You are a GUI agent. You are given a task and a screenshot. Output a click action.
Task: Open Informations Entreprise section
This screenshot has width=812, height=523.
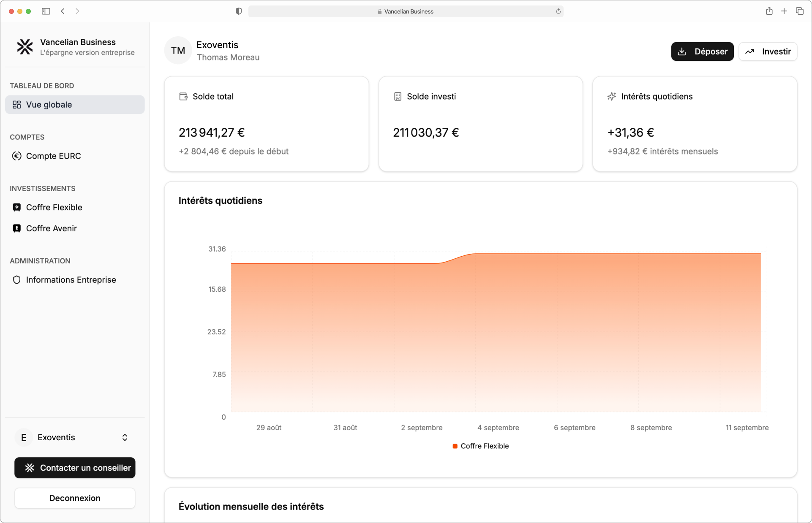click(71, 280)
